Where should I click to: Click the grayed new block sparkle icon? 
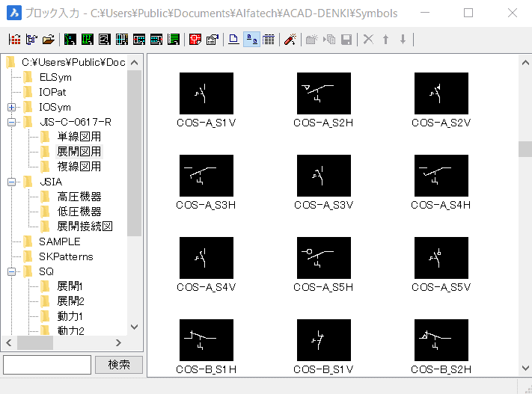pos(311,40)
